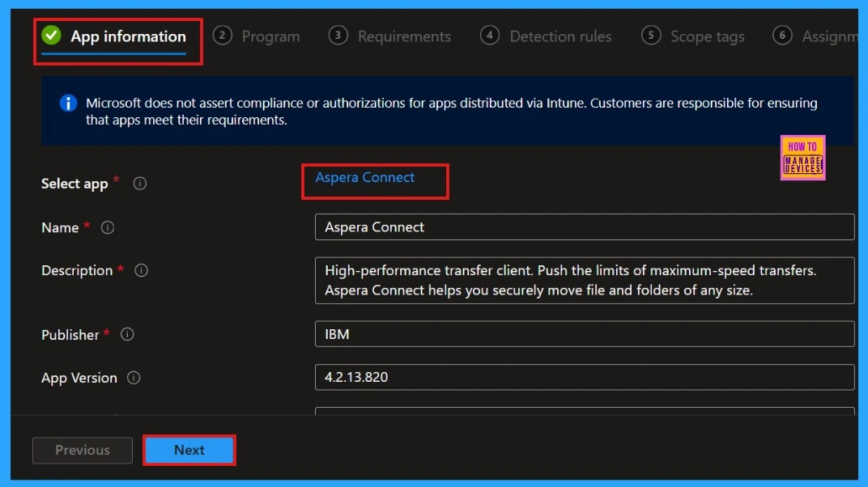Click the Select app label
This screenshot has height=487, width=868.
point(74,184)
